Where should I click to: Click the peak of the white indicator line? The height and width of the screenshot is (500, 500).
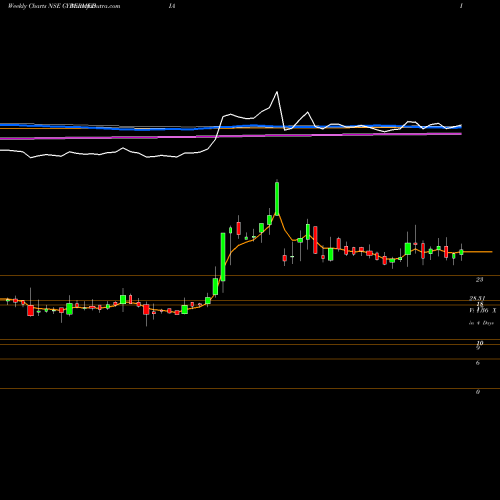(x=277, y=92)
